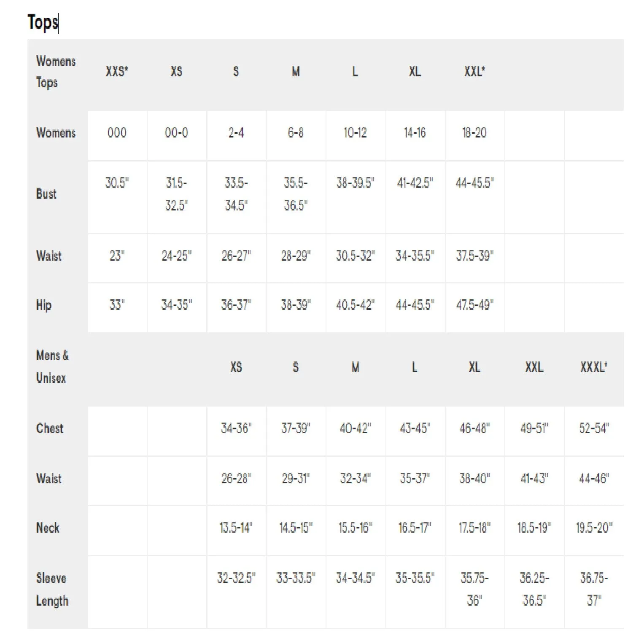Click the womens waist 23" cell
This screenshot has height=644, width=644.
tap(117, 256)
